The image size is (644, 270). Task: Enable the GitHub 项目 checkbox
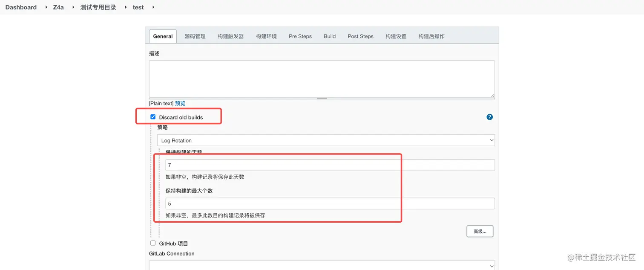pos(153,243)
